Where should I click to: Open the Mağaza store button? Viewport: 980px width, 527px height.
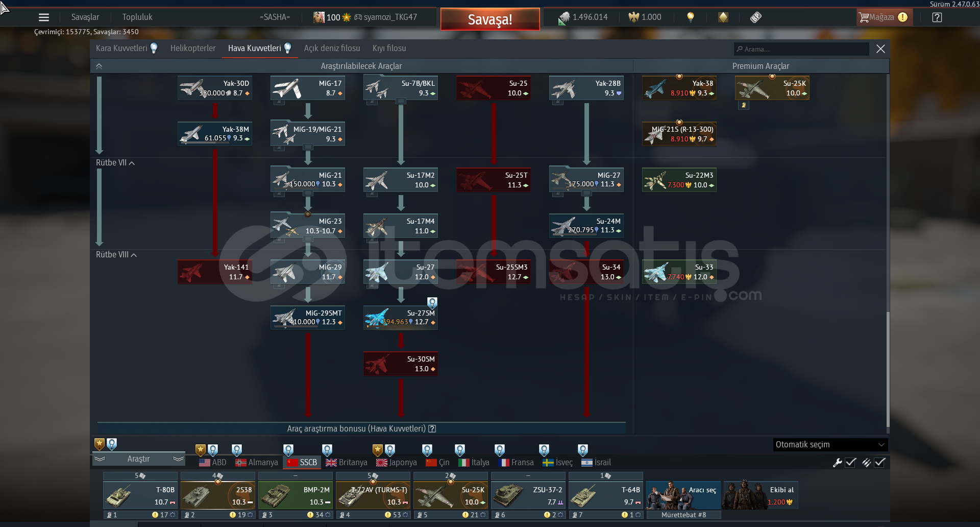pos(884,17)
